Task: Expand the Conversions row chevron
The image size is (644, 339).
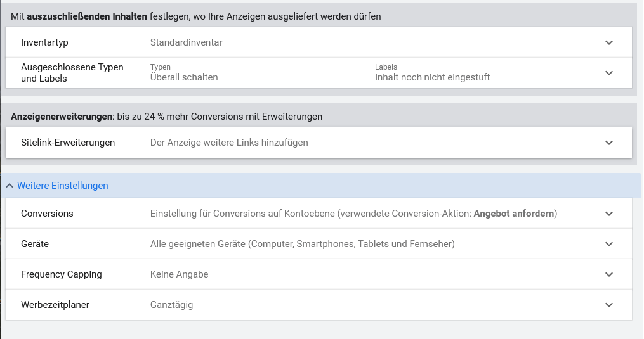Action: [x=609, y=214]
